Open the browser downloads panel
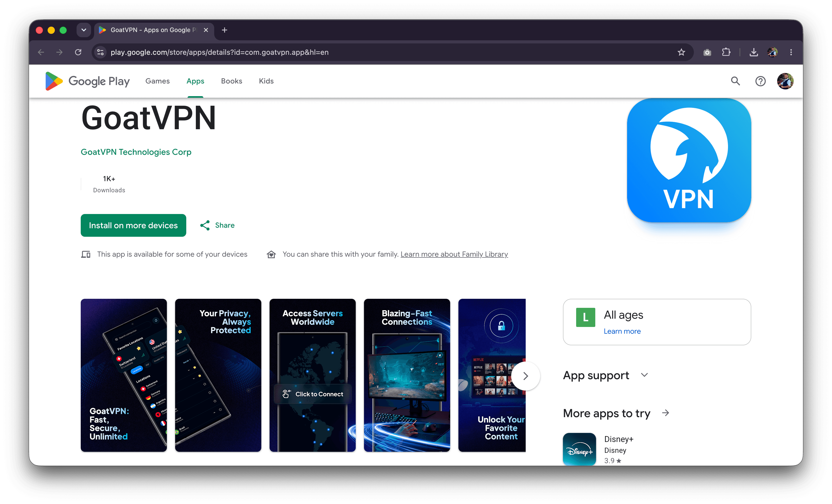Viewport: 832px width, 504px height. (x=754, y=52)
